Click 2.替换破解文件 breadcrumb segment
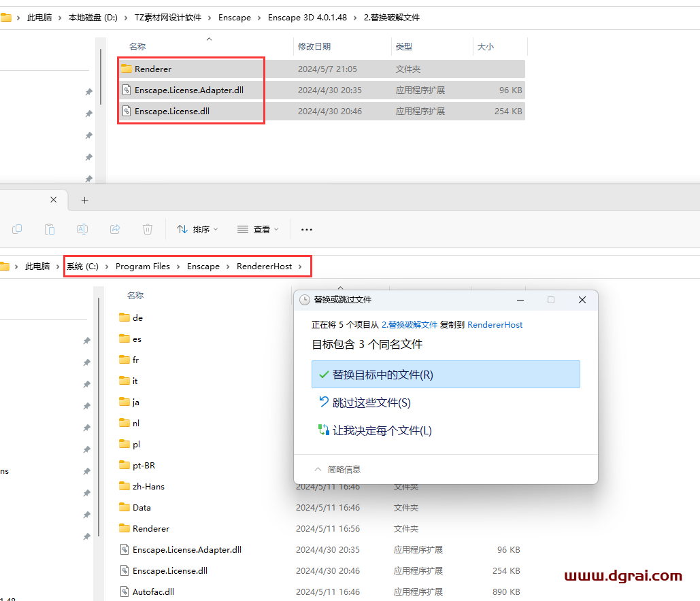 (392, 18)
